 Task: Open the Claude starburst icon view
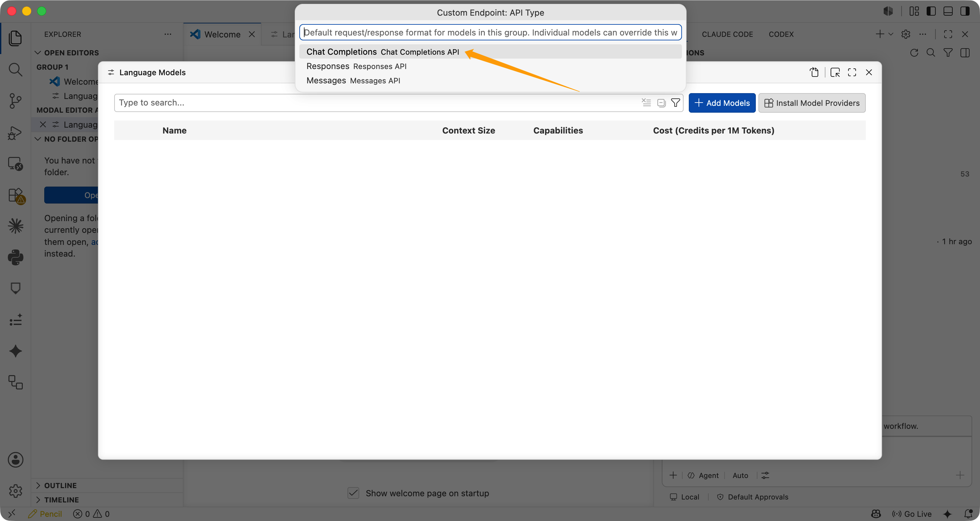click(x=15, y=226)
